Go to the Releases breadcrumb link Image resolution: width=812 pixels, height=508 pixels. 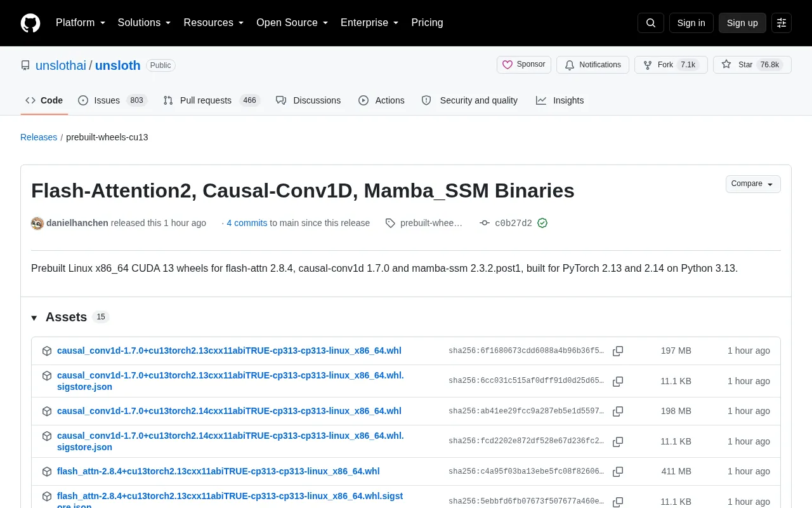pyautogui.click(x=39, y=137)
